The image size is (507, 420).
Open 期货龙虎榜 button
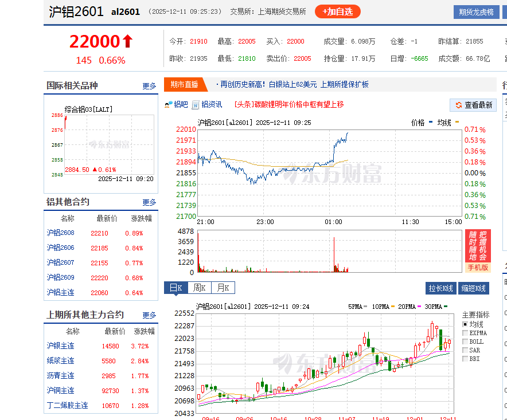pos(476,12)
